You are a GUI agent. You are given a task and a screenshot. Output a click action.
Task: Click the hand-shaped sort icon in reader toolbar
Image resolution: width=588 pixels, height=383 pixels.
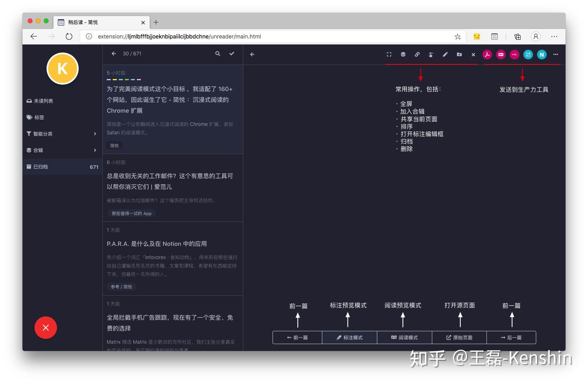point(431,55)
